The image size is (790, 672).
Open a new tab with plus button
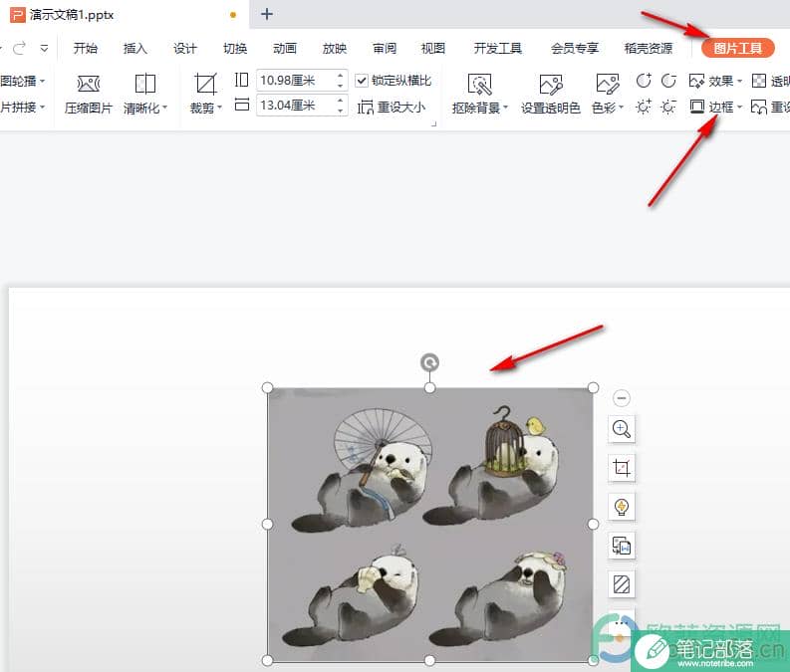click(x=267, y=14)
